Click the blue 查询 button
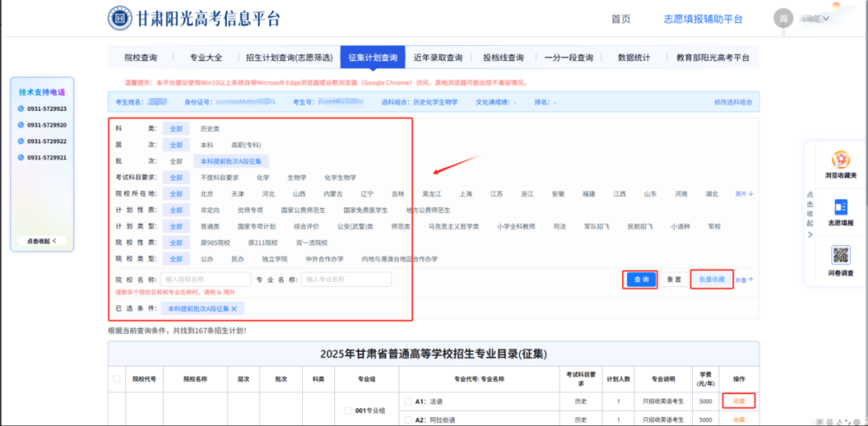 click(x=641, y=280)
